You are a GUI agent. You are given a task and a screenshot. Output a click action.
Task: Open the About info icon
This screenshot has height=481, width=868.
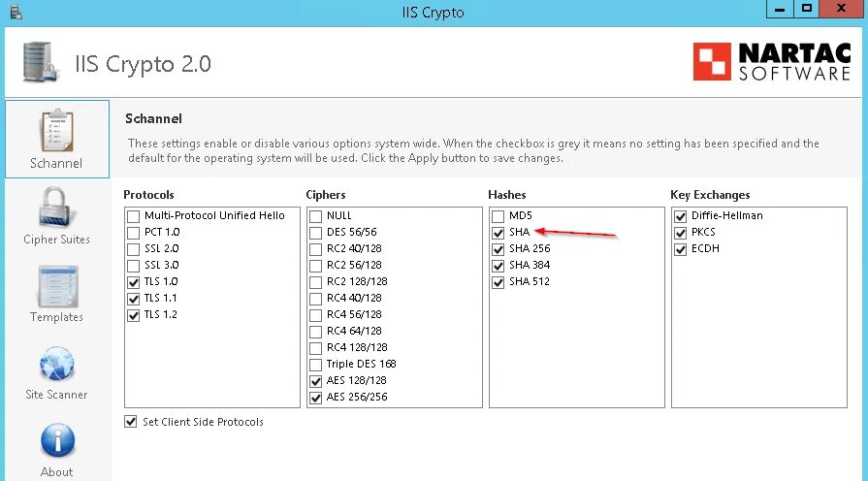pos(57,441)
